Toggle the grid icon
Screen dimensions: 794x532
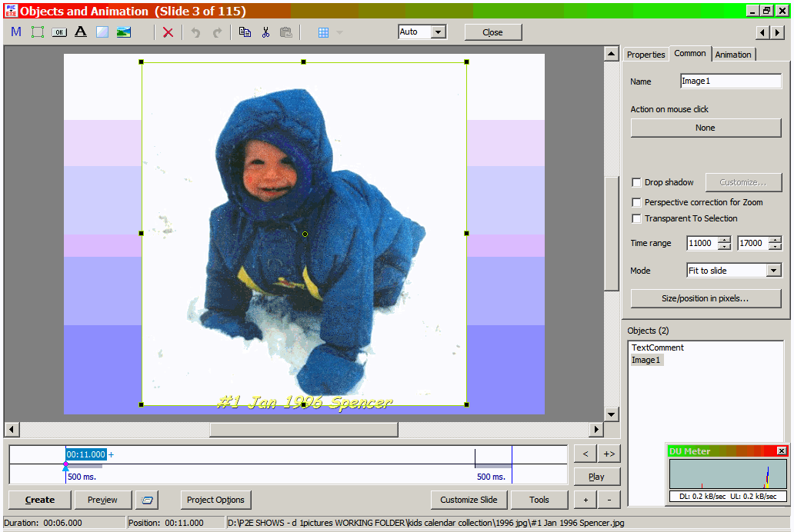[x=324, y=32]
